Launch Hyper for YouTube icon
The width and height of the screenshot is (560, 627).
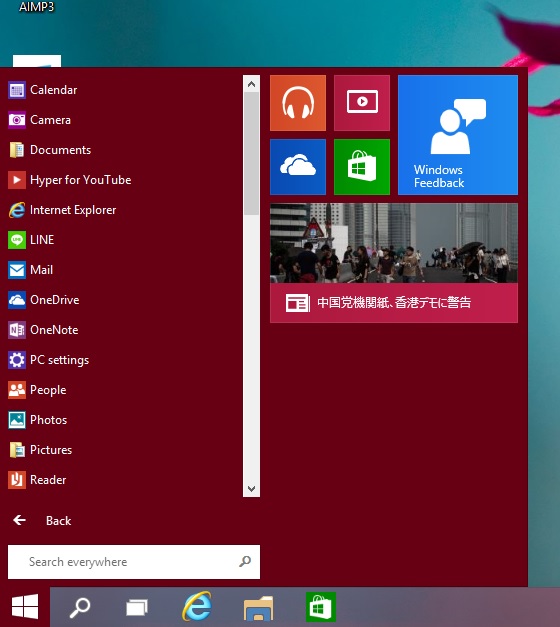tap(17, 180)
